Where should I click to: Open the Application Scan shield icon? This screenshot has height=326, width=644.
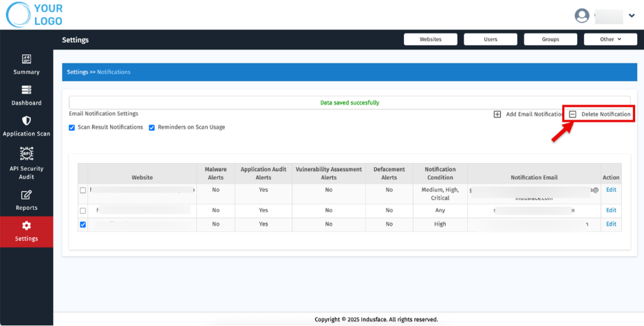click(26, 121)
